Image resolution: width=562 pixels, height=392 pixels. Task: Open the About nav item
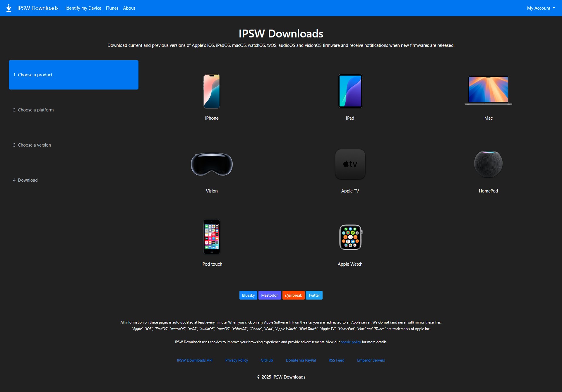[129, 8]
